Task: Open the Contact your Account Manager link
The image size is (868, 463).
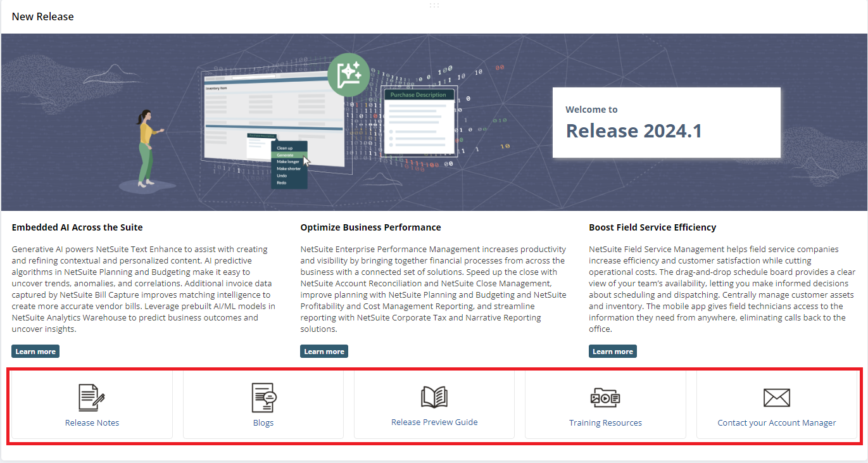Action: [777, 422]
